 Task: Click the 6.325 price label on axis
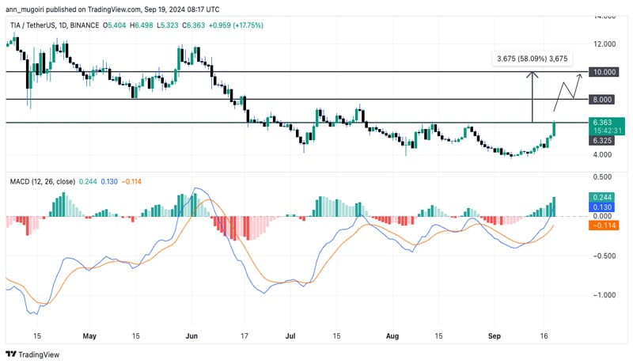tap(601, 140)
